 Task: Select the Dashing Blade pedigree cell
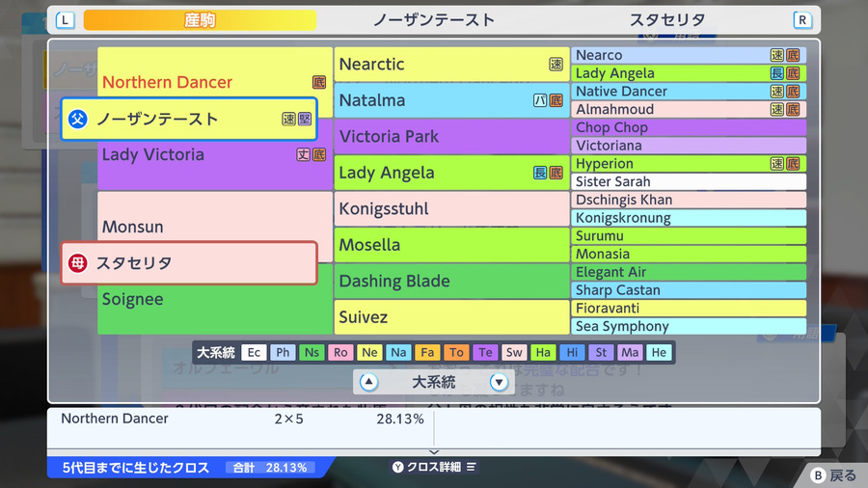(451, 281)
